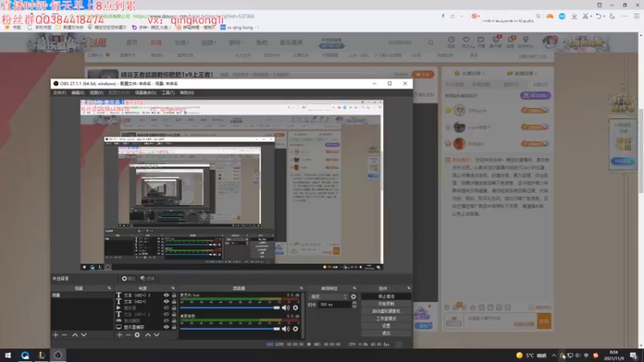Switch to the browser icon in the taskbar
This screenshot has width=644, height=362.
pyautogui.click(x=25, y=356)
